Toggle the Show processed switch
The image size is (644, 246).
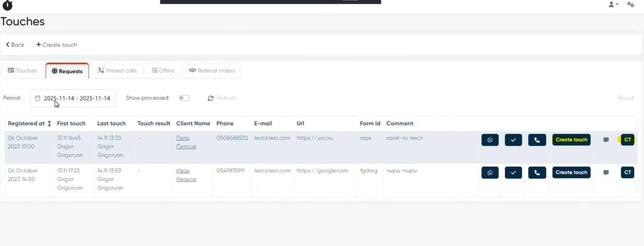(184, 98)
